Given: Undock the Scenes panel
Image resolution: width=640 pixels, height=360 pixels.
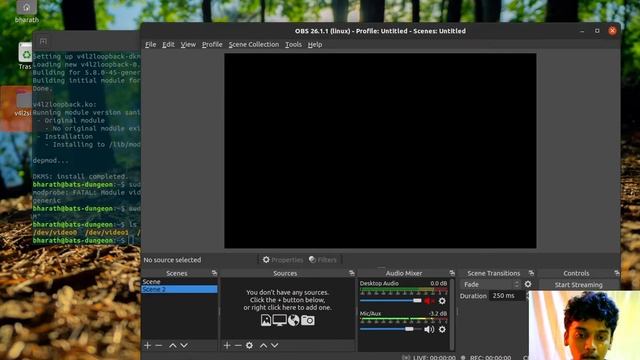Looking at the screenshot, I should click(x=214, y=273).
